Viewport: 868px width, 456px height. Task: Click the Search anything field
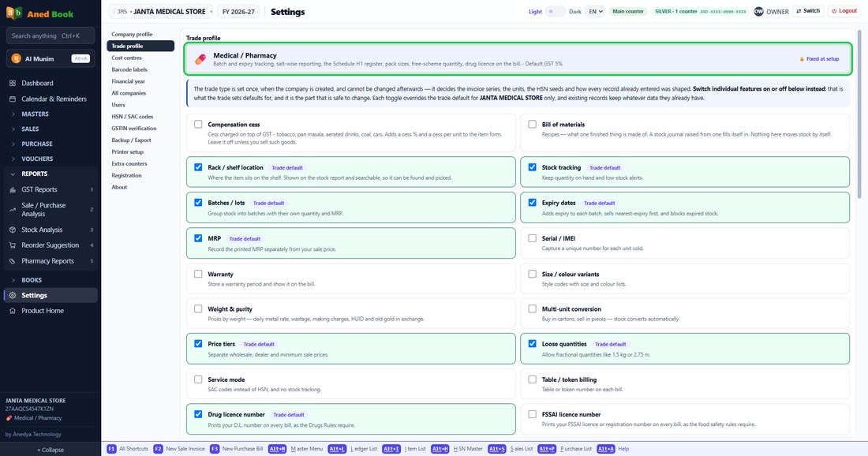(x=51, y=36)
